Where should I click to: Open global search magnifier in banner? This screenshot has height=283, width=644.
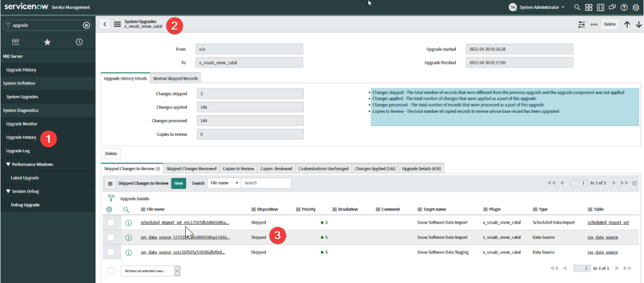click(x=578, y=7)
